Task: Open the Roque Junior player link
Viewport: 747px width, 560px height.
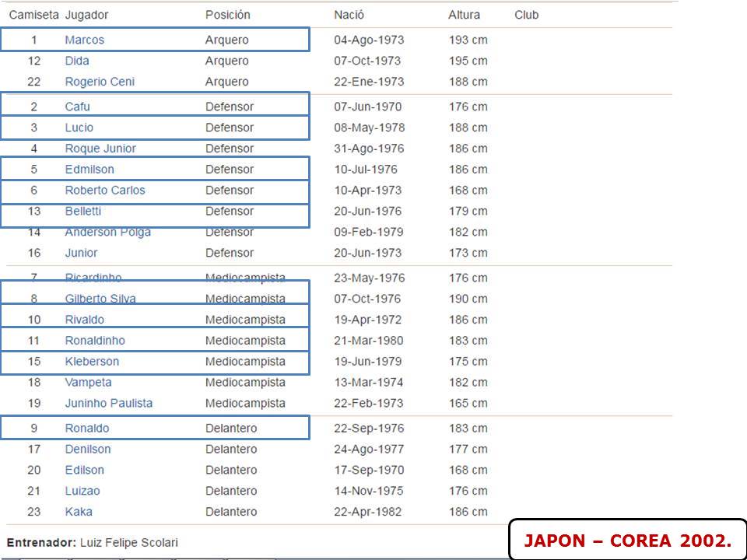Action: [x=100, y=149]
